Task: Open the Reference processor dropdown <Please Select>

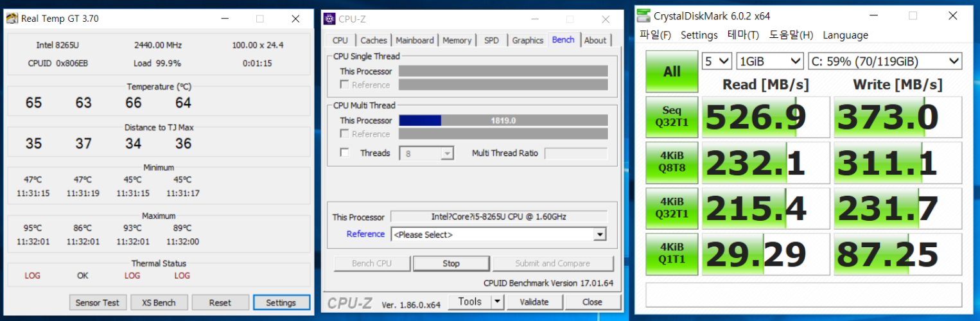Action: (x=498, y=234)
